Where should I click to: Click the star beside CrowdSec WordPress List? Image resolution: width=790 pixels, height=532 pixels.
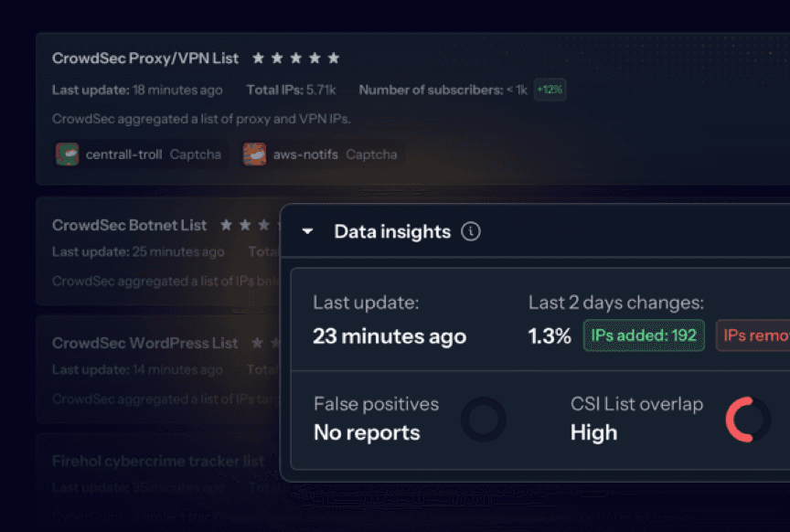click(257, 343)
